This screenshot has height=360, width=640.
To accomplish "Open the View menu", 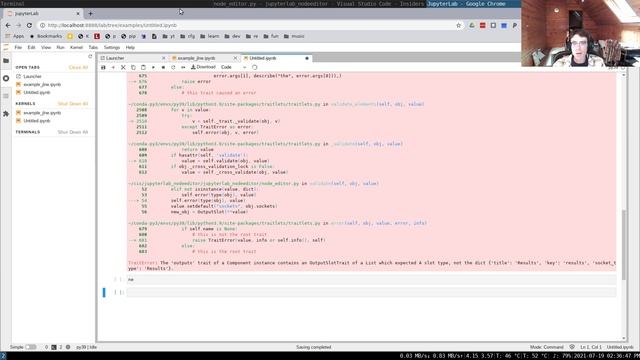I will pos(46,47).
